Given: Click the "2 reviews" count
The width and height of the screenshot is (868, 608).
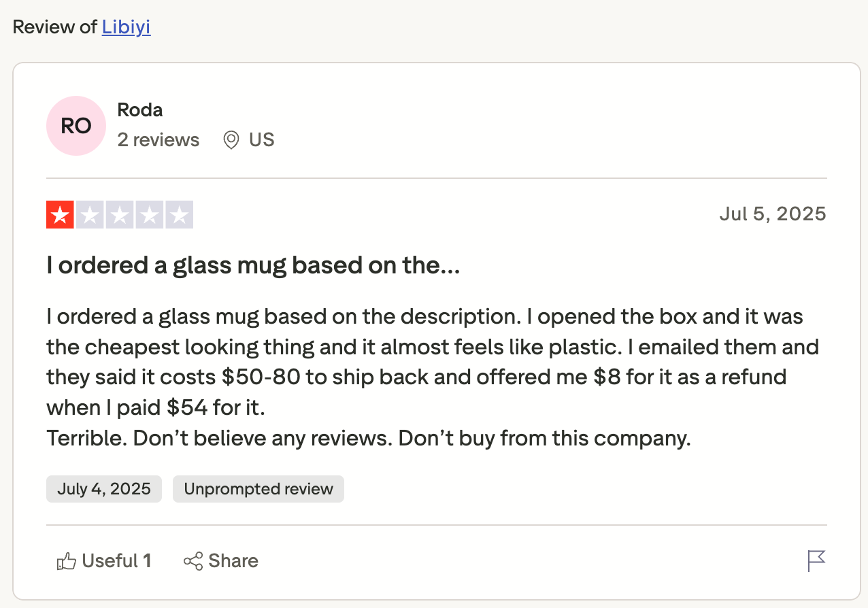Looking at the screenshot, I should pos(158,140).
